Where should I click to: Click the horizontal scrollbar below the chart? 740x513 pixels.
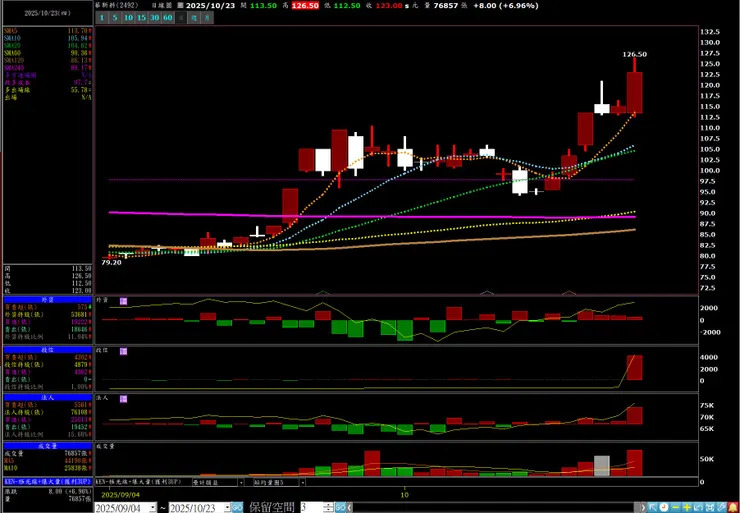click(x=496, y=507)
